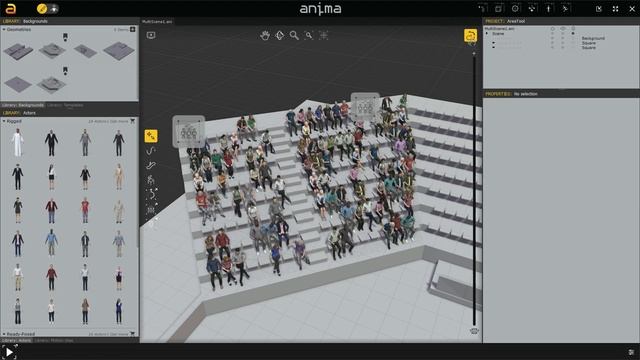Click the circle column header in Project panel
This screenshot has height=360, width=640.
553,29
